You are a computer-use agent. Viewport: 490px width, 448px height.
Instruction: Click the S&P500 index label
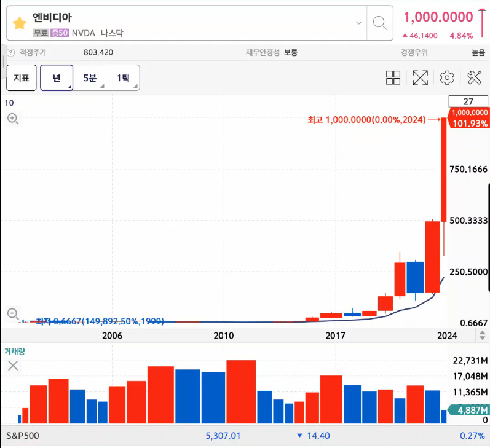(23, 436)
